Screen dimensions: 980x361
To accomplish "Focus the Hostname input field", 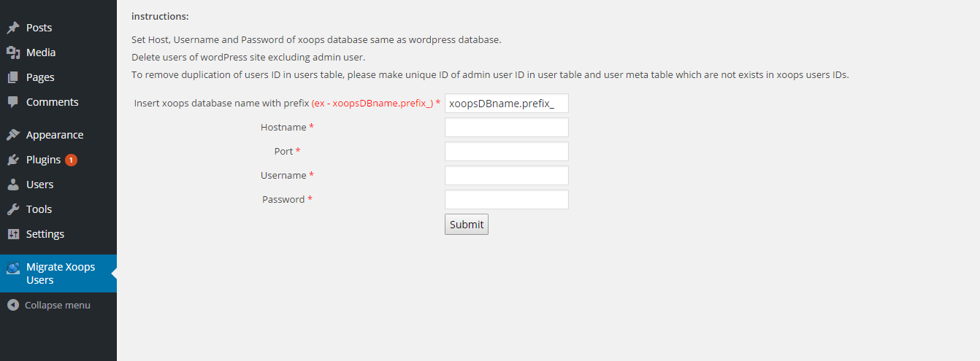I will tap(507, 128).
